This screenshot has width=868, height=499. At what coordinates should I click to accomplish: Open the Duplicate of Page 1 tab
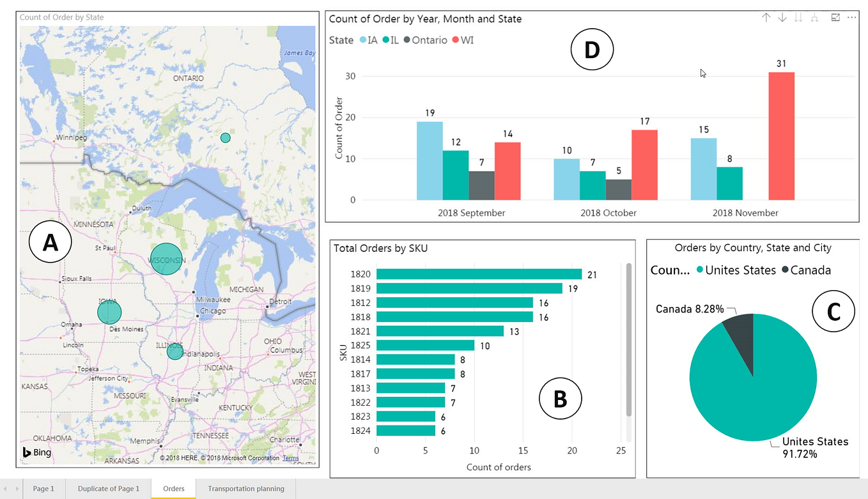[107, 488]
